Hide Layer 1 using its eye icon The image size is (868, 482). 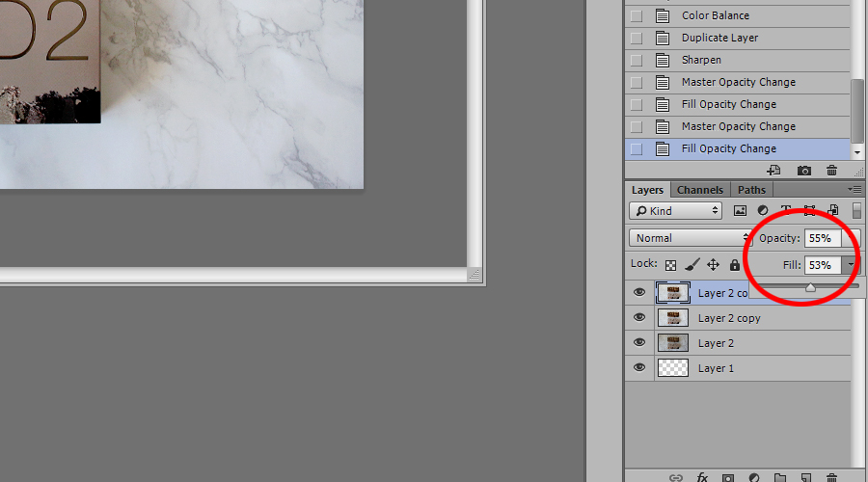[x=638, y=368]
